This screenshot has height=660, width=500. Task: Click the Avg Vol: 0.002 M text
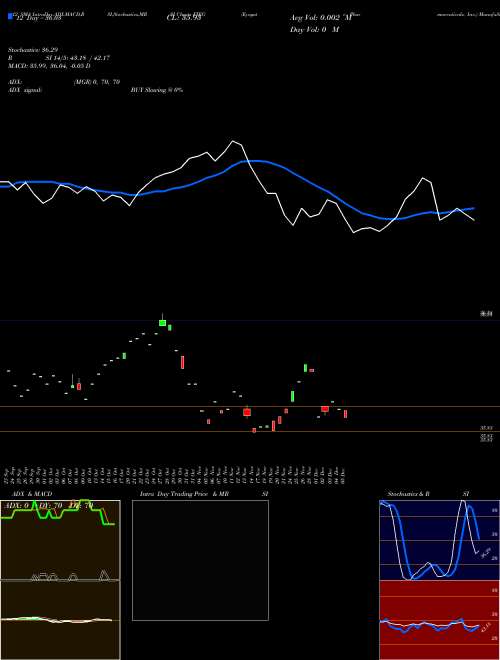pyautogui.click(x=321, y=18)
